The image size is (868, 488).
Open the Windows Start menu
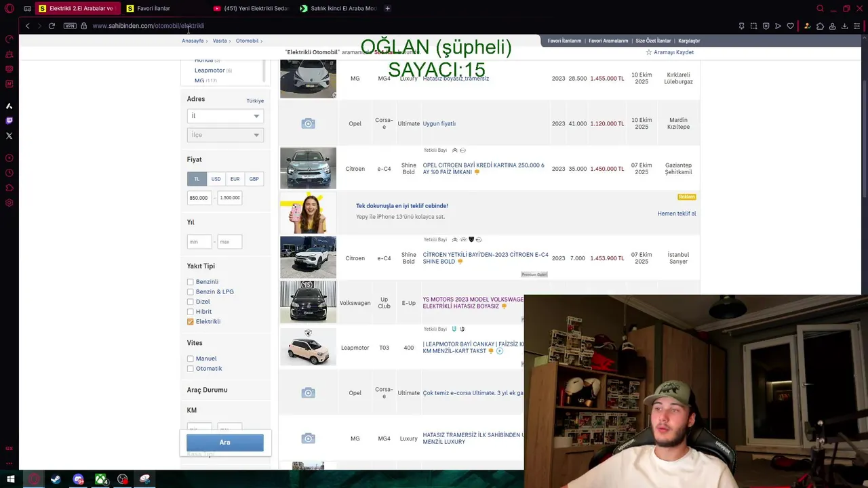click(x=11, y=479)
